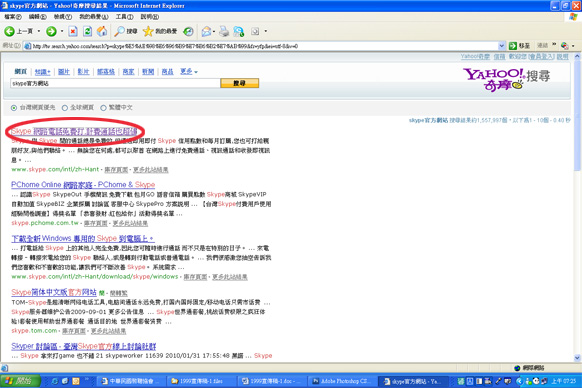This screenshot has height=388, width=582.
Task: Click the vertical scrollbar up arrow
Action: [577, 56]
